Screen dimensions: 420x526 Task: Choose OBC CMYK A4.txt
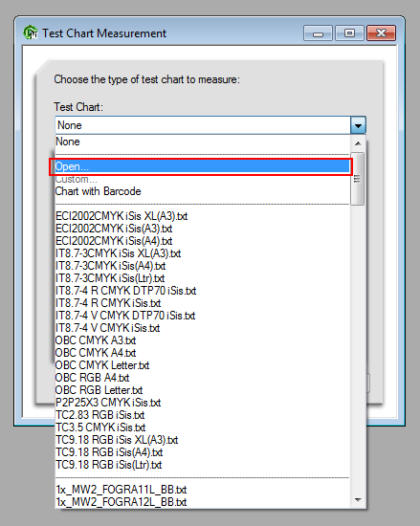click(202, 353)
